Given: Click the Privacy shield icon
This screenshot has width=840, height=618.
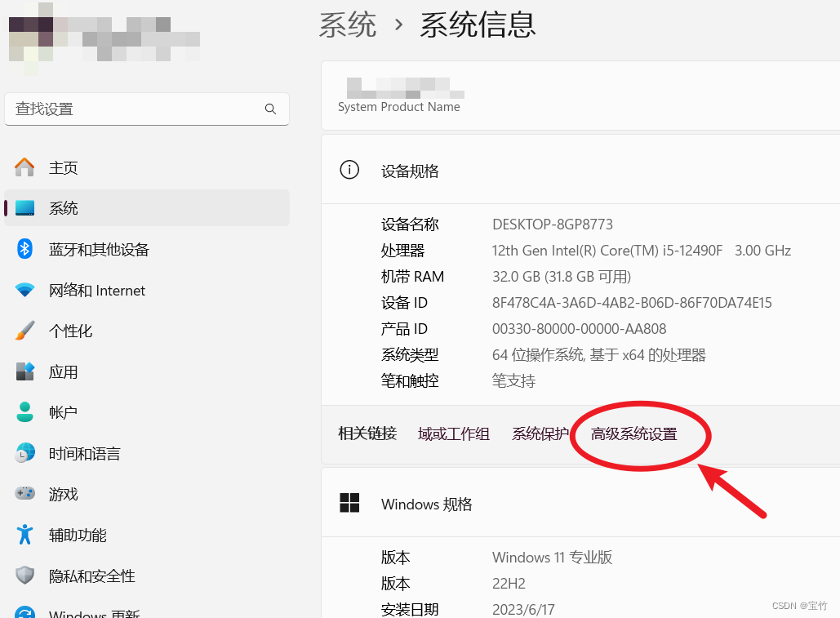Looking at the screenshot, I should point(24,576).
